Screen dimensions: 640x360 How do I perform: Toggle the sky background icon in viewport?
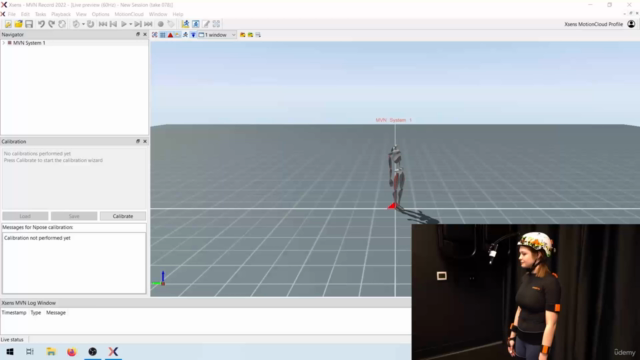point(178,35)
